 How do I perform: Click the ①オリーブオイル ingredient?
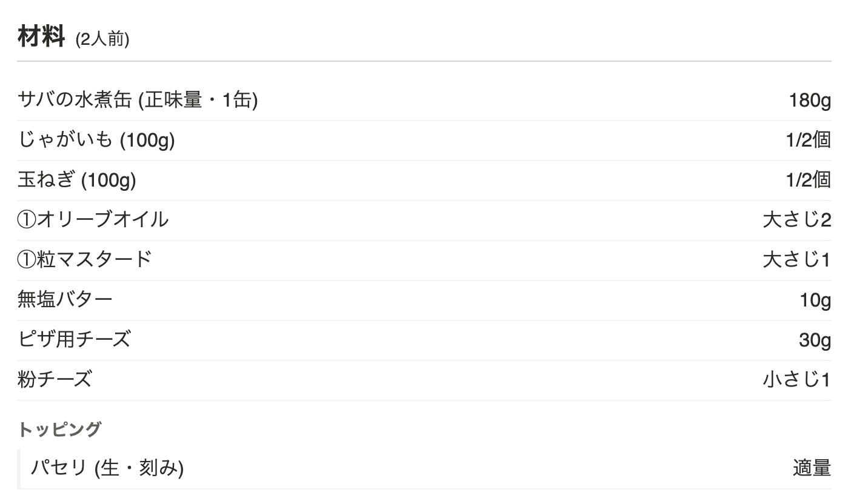[93, 219]
